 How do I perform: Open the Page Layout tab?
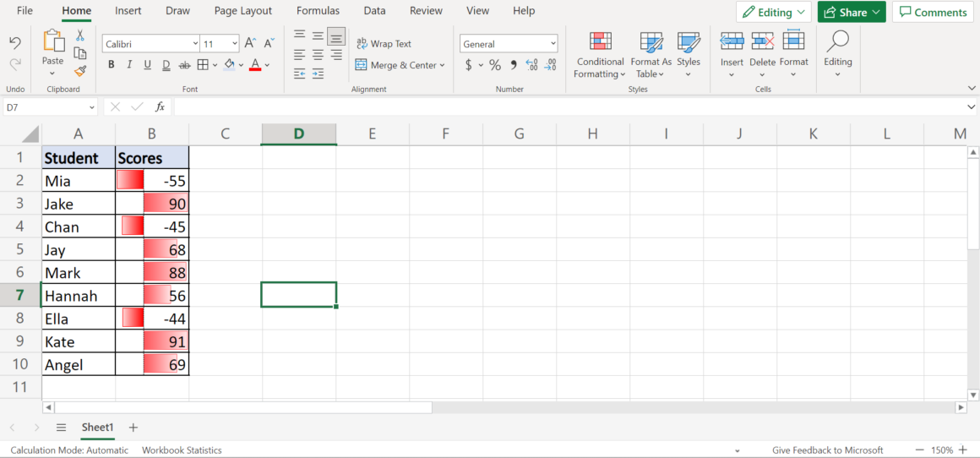click(x=243, y=11)
